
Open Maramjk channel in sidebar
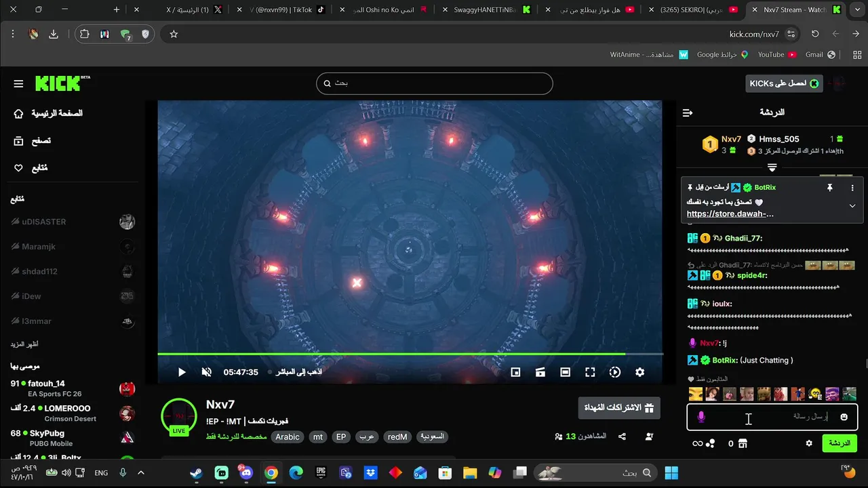point(73,247)
